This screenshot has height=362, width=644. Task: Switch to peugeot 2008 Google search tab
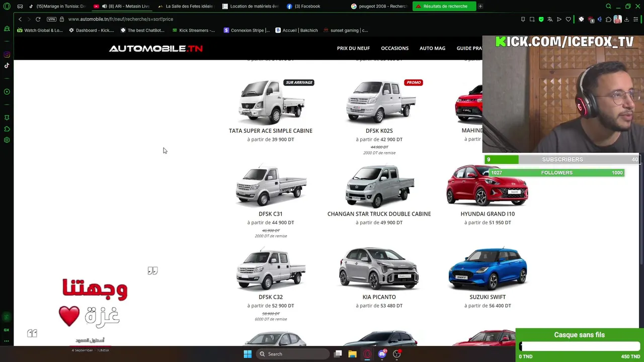tap(379, 6)
